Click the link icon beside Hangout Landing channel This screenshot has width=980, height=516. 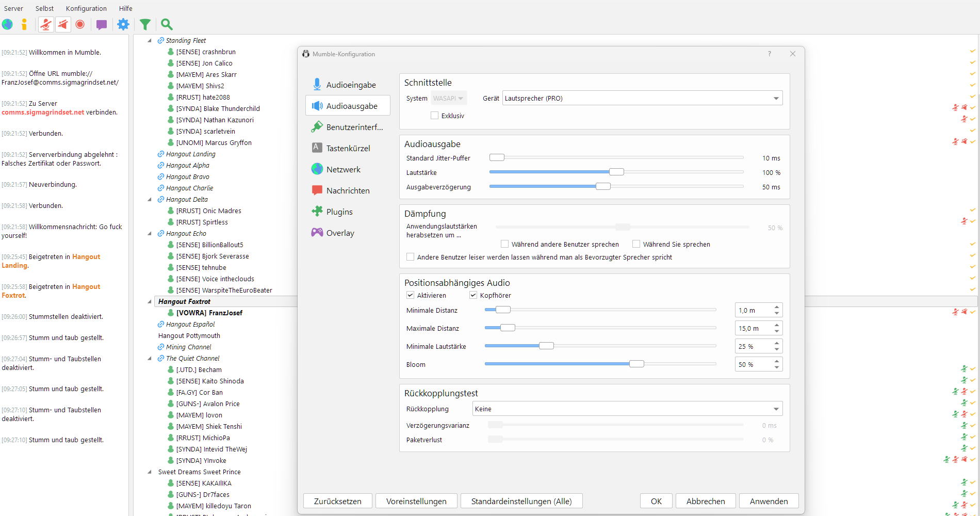[x=161, y=154]
